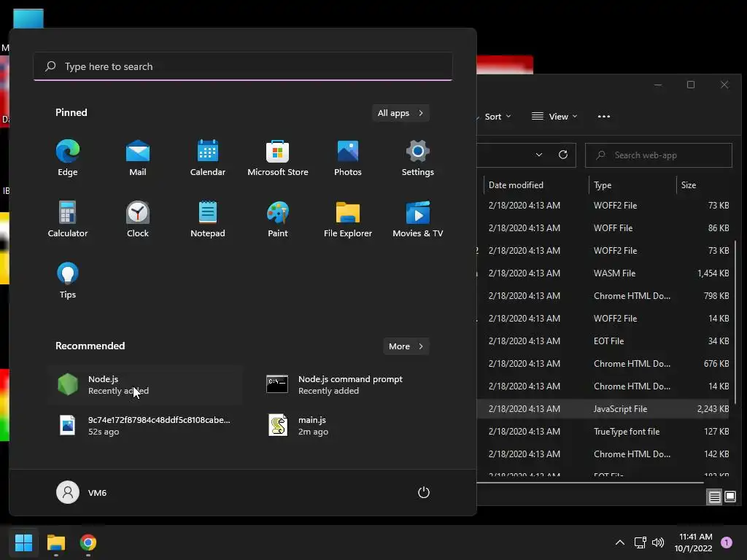Open File Explorer pinned app
The width and height of the screenshot is (747, 560).
click(348, 219)
